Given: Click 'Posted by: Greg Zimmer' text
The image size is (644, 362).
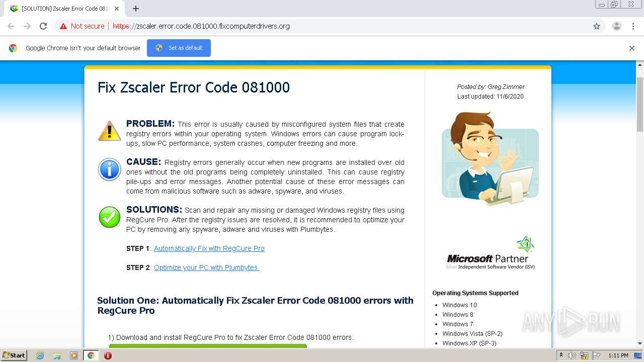Looking at the screenshot, I should coord(491,87).
